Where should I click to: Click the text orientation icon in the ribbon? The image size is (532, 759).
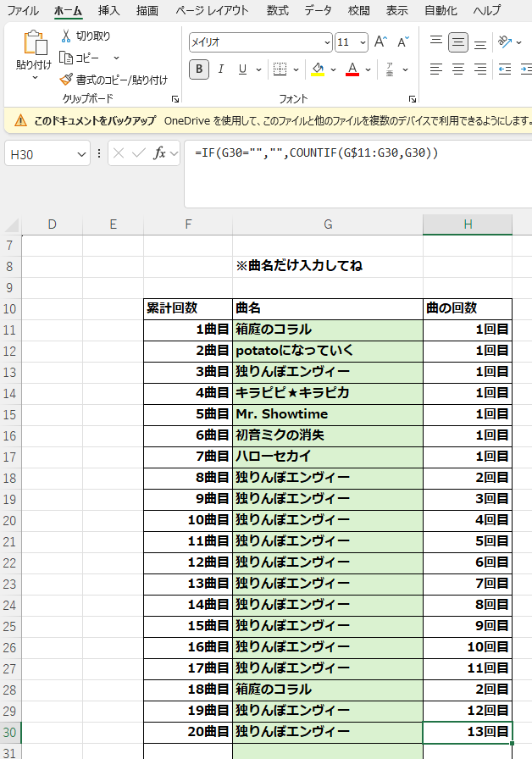[506, 42]
